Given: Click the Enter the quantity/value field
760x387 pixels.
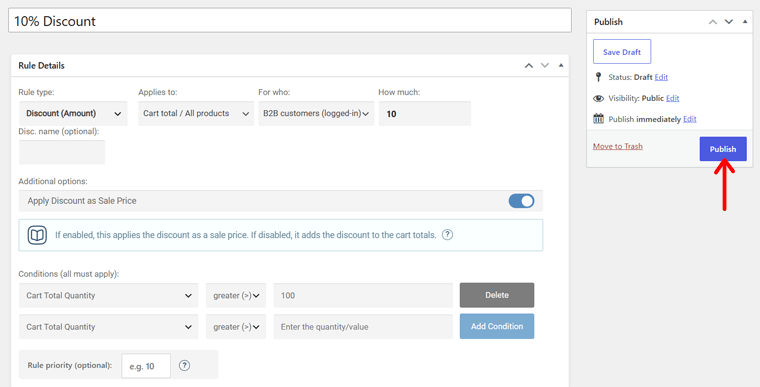Looking at the screenshot, I should [x=363, y=327].
